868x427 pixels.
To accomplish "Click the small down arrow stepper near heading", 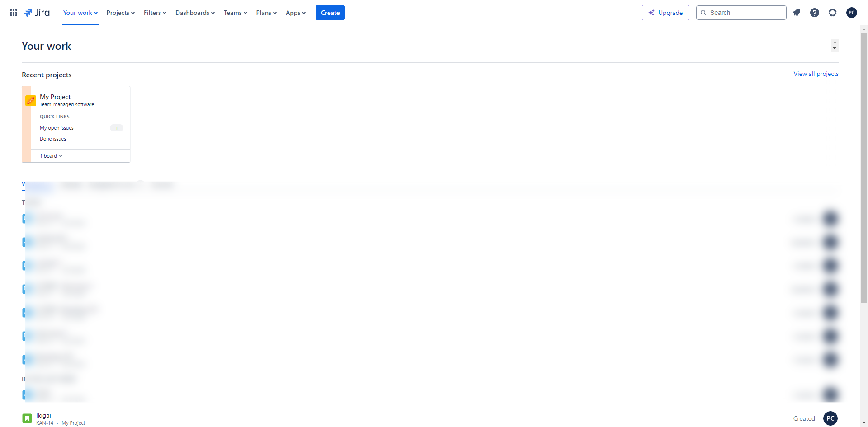I will pos(835,48).
